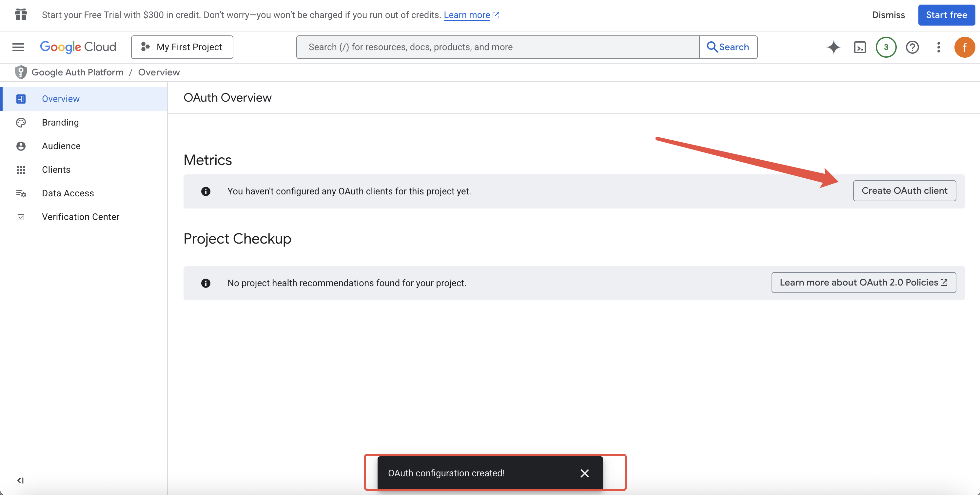Open the Audience sidebar item
This screenshot has height=495, width=980.
click(84, 146)
